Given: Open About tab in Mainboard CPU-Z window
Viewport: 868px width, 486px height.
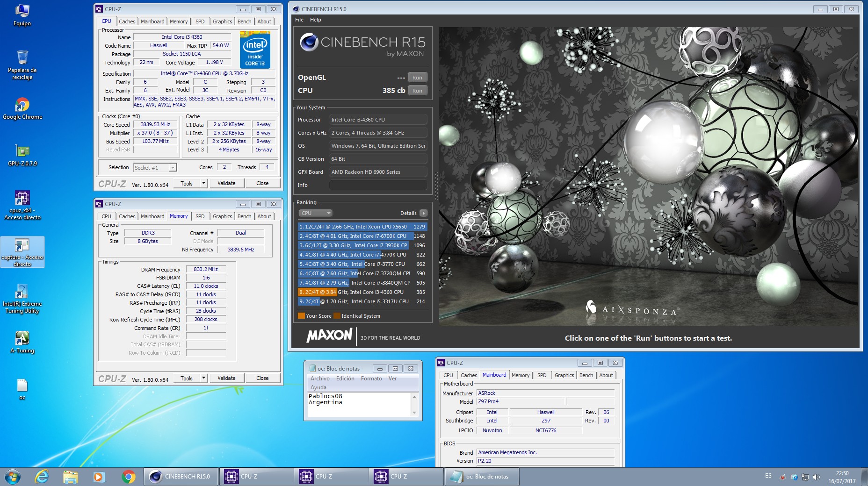Looking at the screenshot, I should click(x=606, y=375).
